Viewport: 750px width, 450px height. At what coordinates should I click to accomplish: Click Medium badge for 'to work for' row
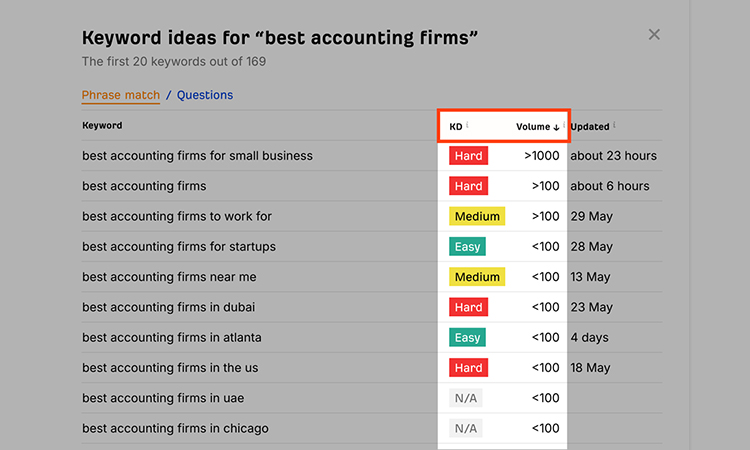click(477, 216)
